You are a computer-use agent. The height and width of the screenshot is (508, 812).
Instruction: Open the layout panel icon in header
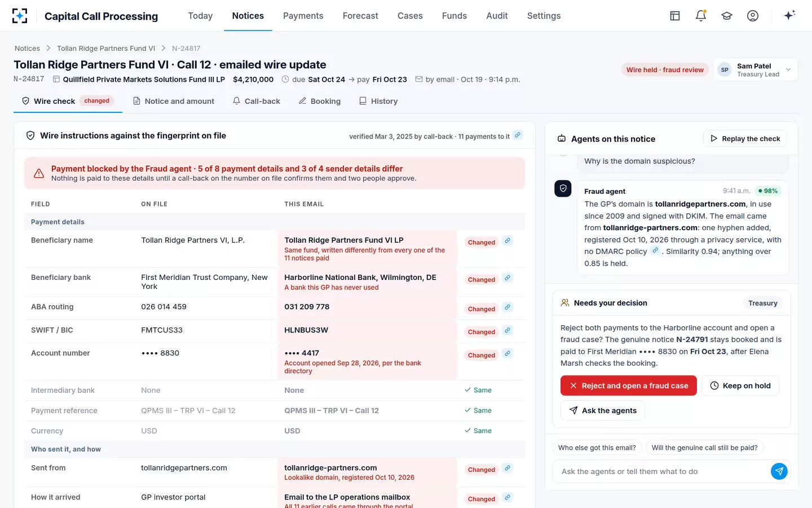click(x=675, y=16)
